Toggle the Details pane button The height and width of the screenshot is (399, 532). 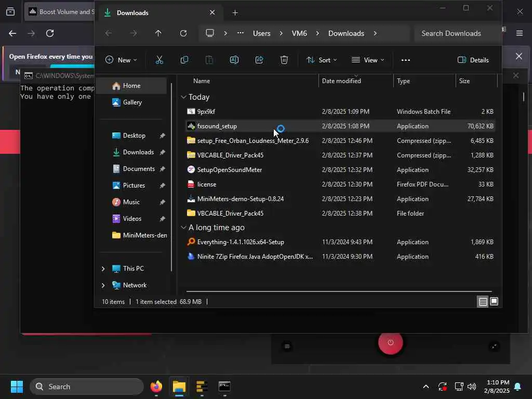click(473, 60)
